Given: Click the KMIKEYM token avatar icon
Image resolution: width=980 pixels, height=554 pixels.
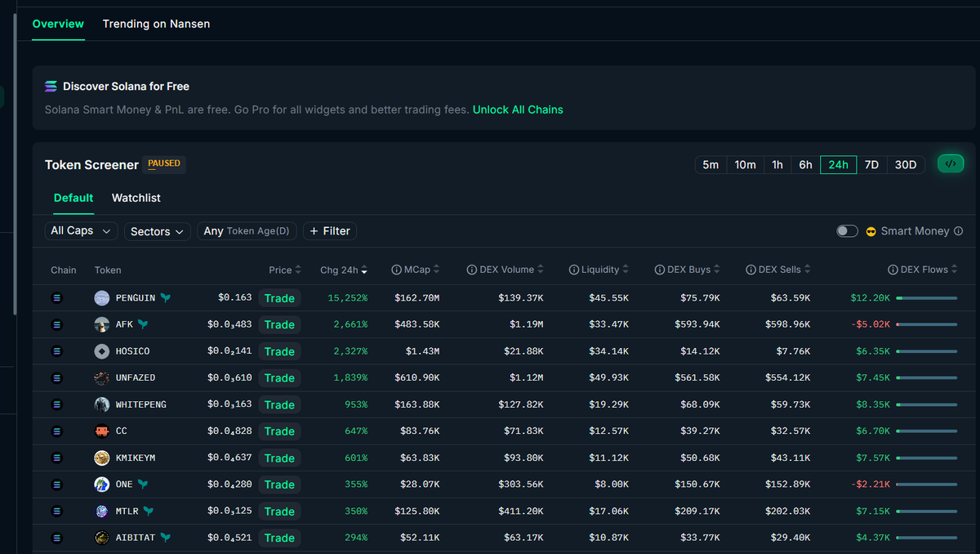Looking at the screenshot, I should [x=101, y=458].
